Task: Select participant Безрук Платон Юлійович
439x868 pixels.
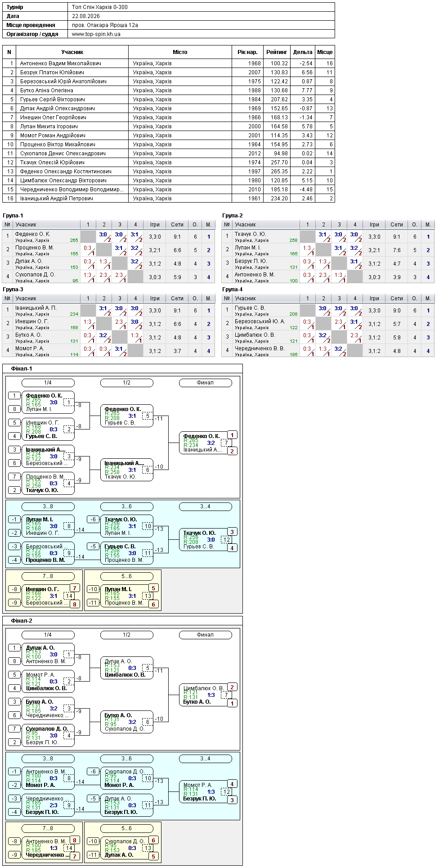Action: pyautogui.click(x=52, y=72)
